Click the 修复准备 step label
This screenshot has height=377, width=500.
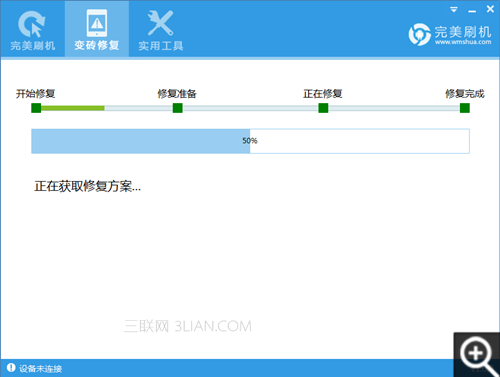click(x=177, y=94)
